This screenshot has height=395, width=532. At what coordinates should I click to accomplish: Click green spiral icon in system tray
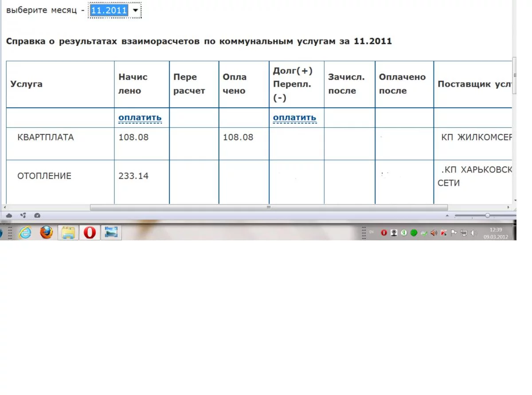(414, 233)
